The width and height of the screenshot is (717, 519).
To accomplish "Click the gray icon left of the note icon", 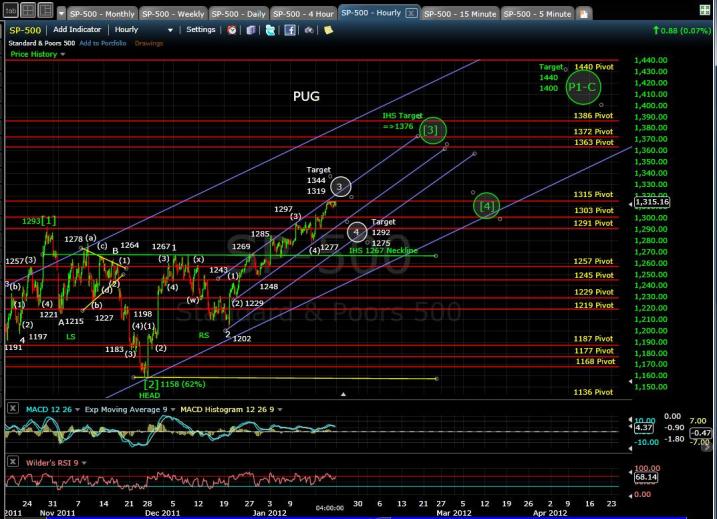I will 309,30.
